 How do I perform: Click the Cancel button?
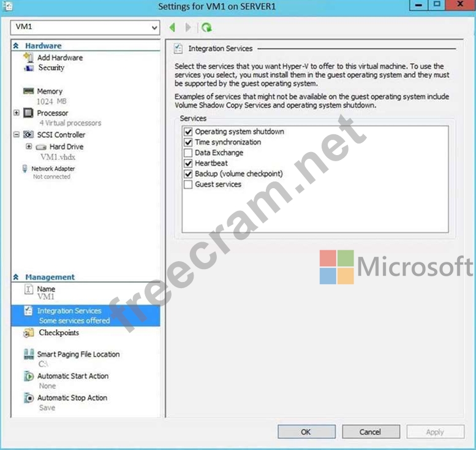pos(371,432)
